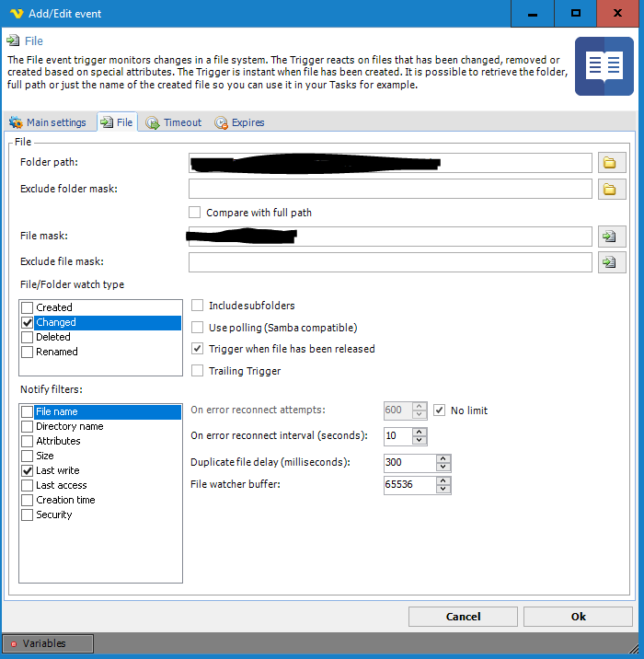Click the icon next to Exclude file mask
The height and width of the screenshot is (659, 644).
coord(608,262)
